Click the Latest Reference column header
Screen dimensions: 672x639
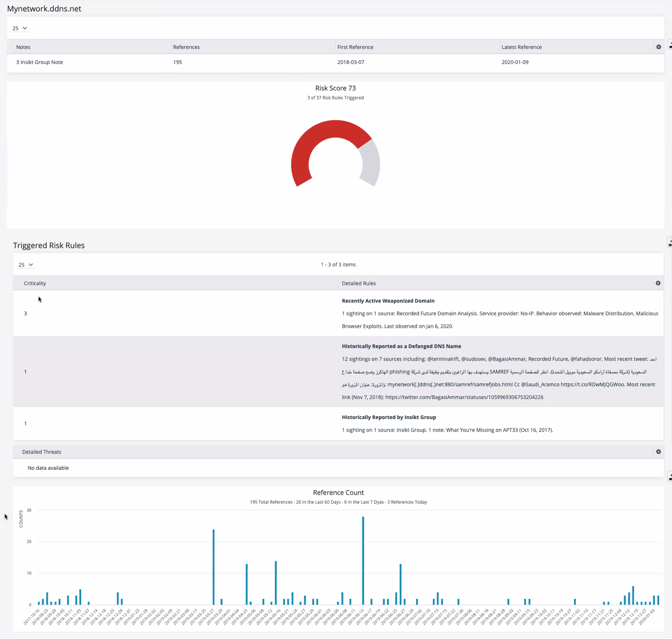pyautogui.click(x=521, y=47)
